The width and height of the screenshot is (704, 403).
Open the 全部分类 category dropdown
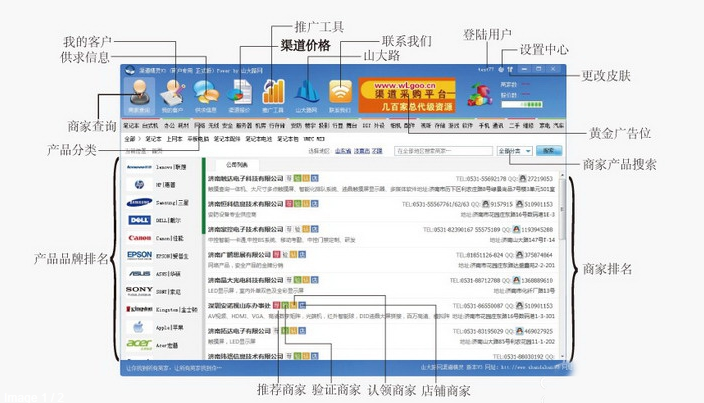(x=515, y=151)
